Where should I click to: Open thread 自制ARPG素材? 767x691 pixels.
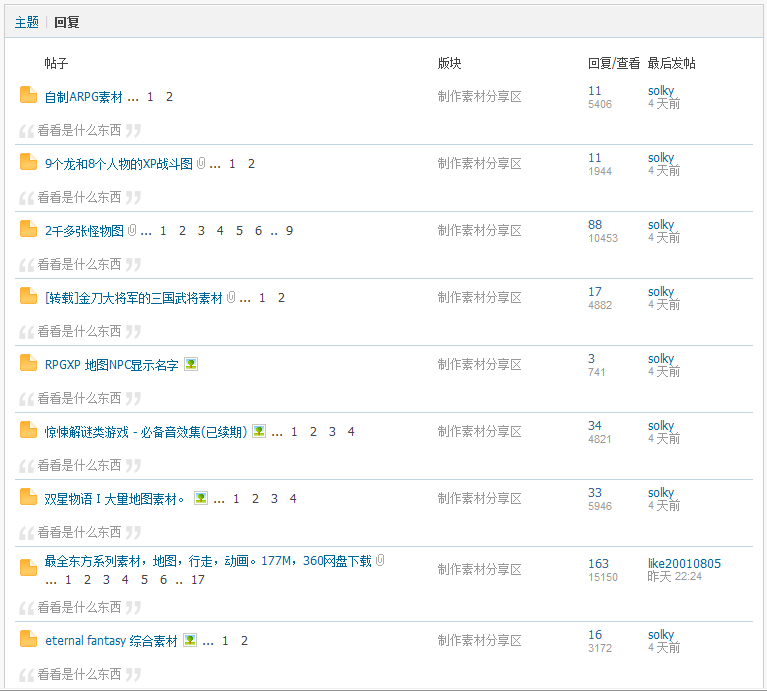click(84, 97)
